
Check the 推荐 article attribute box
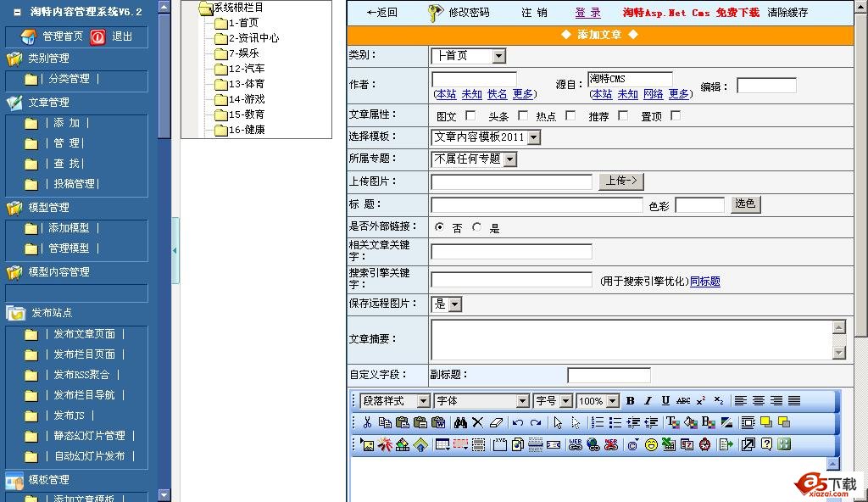click(623, 116)
